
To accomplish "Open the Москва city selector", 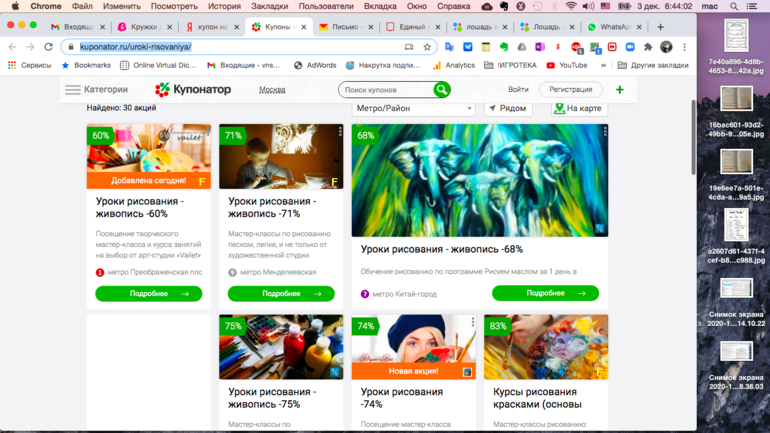I will click(272, 90).
